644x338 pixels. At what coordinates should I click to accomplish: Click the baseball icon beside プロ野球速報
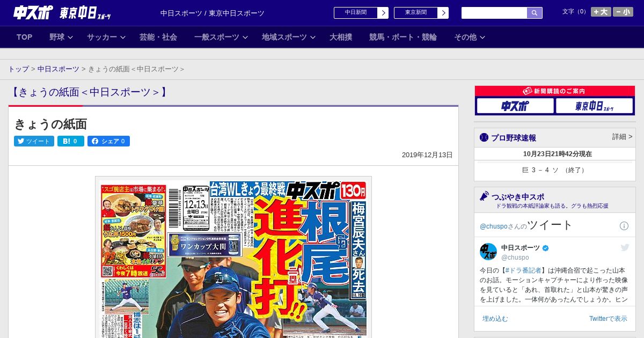484,138
